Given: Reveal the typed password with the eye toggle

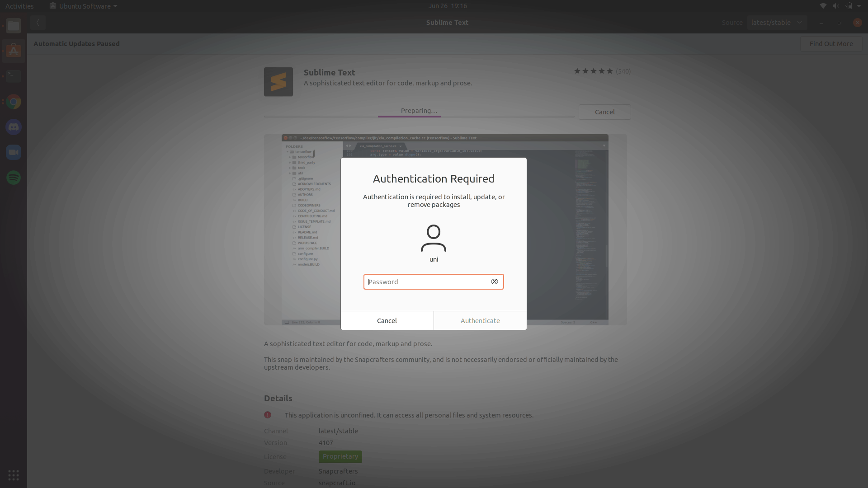Looking at the screenshot, I should click(494, 281).
